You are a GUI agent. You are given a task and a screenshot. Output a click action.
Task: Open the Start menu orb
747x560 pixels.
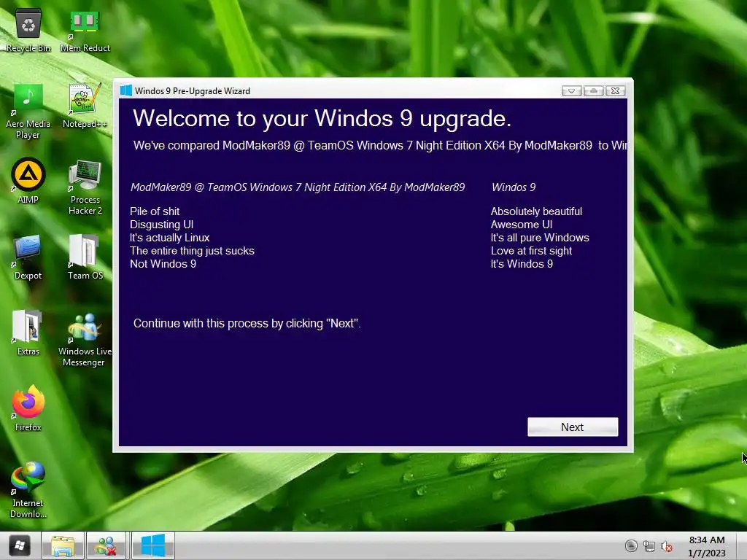(20, 545)
